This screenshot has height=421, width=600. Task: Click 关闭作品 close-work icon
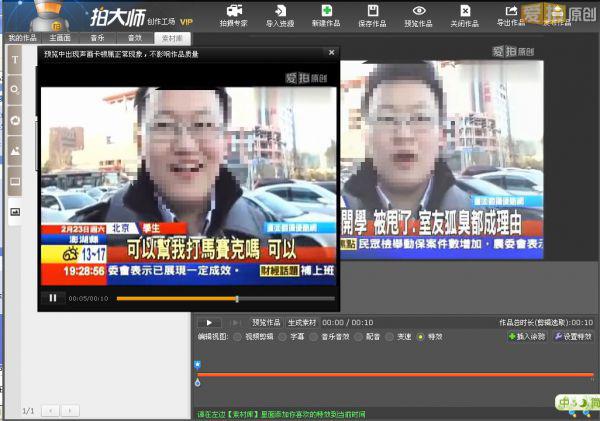[x=465, y=16]
